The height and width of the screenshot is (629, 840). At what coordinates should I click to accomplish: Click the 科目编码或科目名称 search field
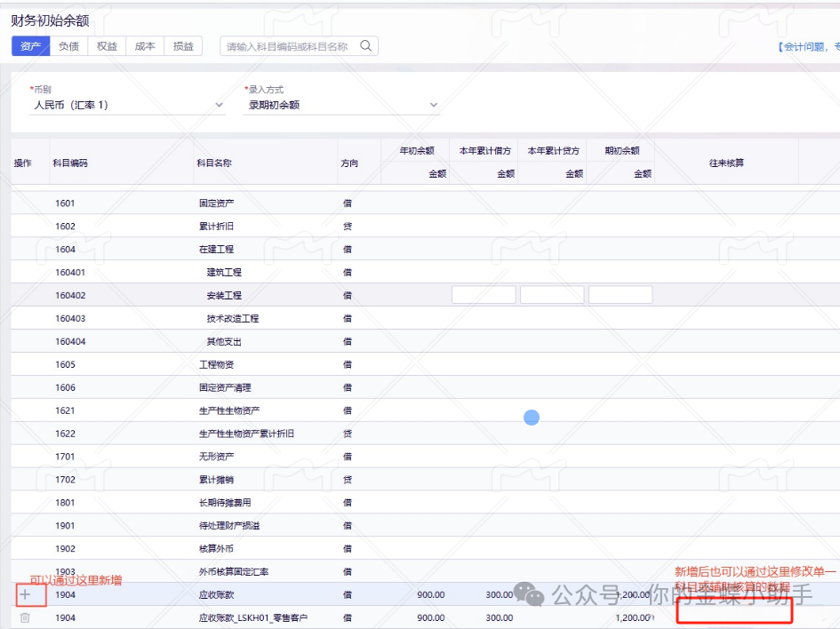[x=289, y=46]
